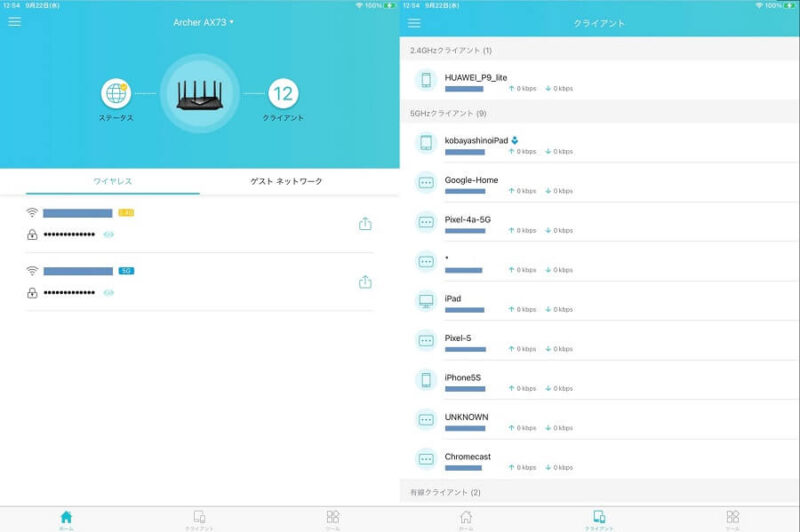Viewport: 800px width, 532px height.
Task: Open Google-Home client entry
Action: click(x=599, y=183)
